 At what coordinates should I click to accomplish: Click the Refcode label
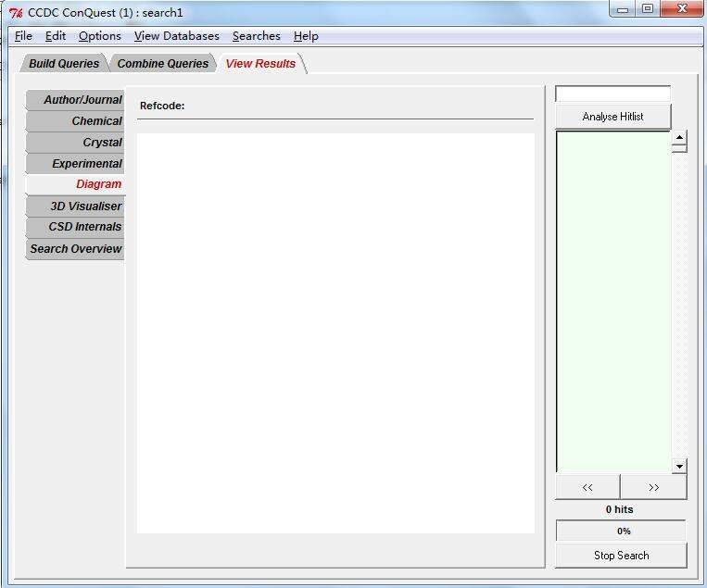click(162, 106)
